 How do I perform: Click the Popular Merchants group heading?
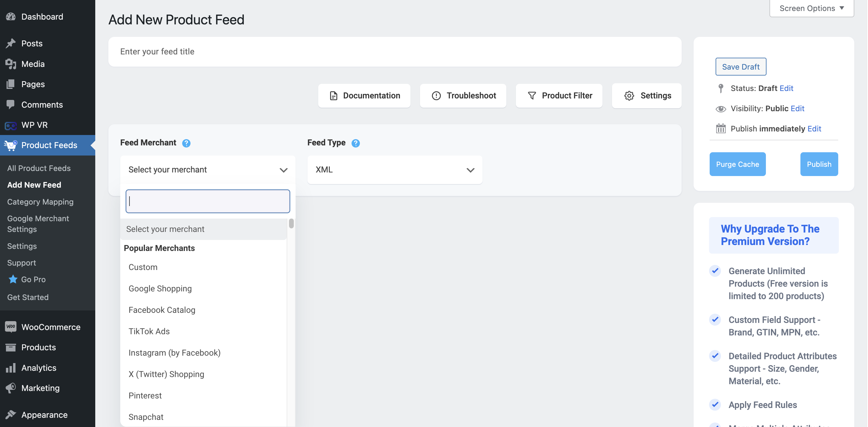[x=159, y=248]
